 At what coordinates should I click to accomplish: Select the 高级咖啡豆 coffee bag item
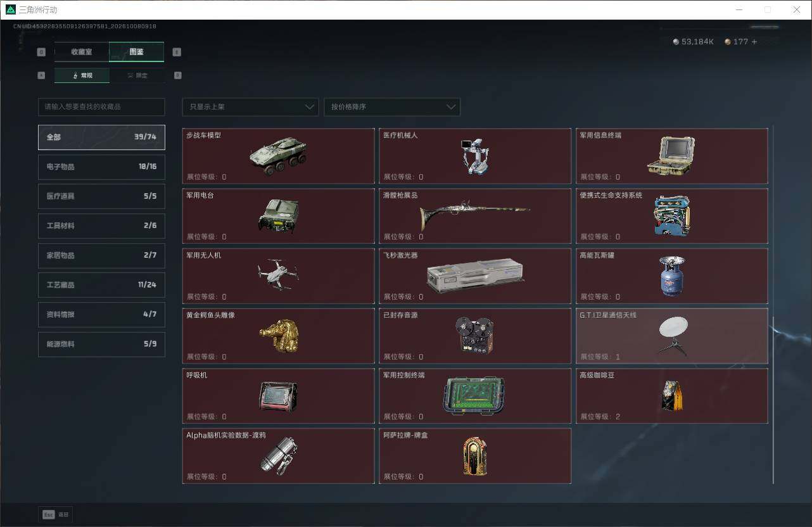click(672, 396)
